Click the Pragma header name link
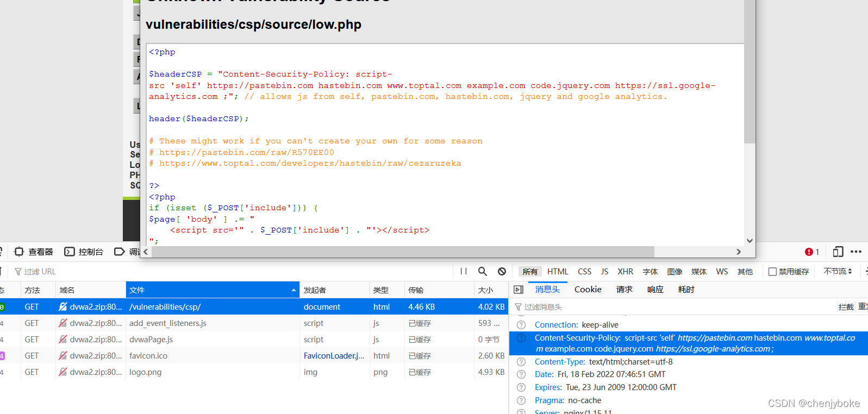Viewport: 868px width, 414px height. click(549, 400)
